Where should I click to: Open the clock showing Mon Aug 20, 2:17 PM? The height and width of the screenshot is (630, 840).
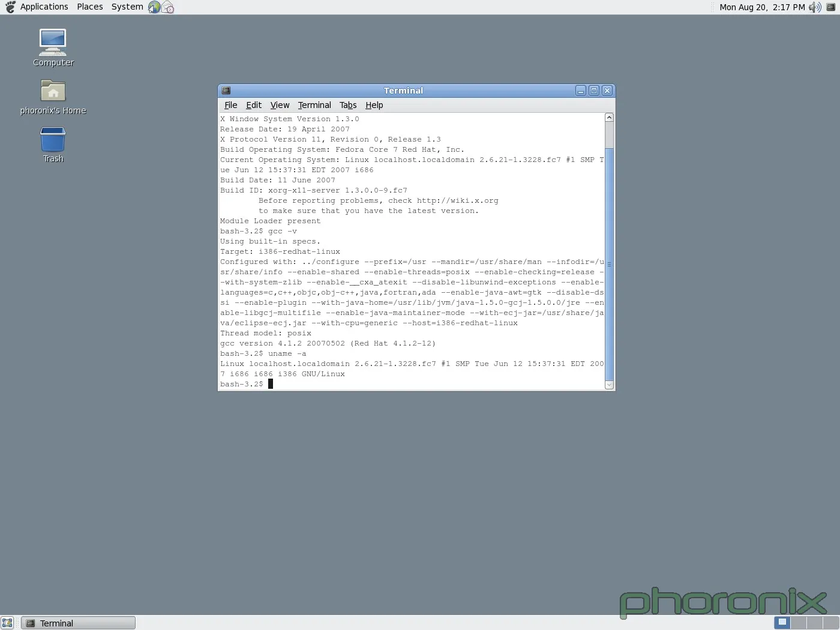tap(762, 7)
